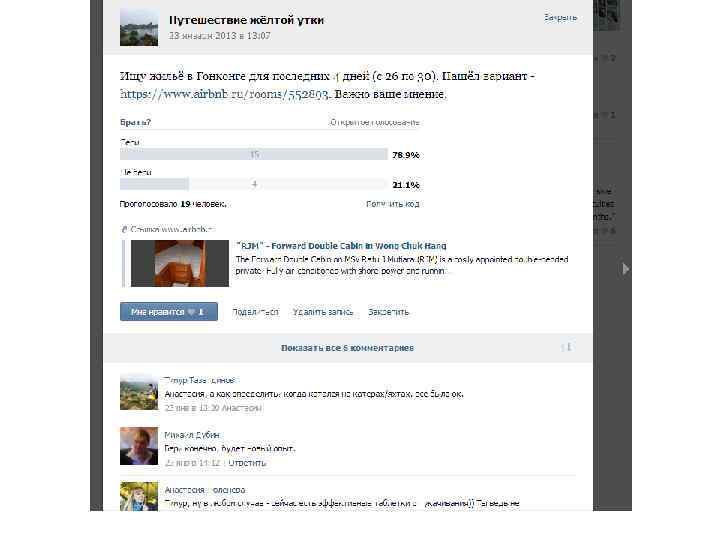720x540 pixels.
Task: Click Получить код under the poll
Action: pos(393,204)
